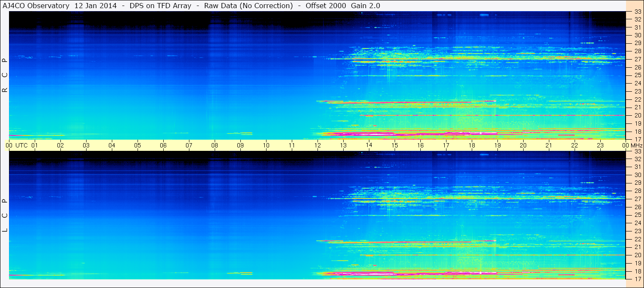644x288 pixels.
Task: Click the AJ4CO Observatory title text
Action: pos(36,6)
